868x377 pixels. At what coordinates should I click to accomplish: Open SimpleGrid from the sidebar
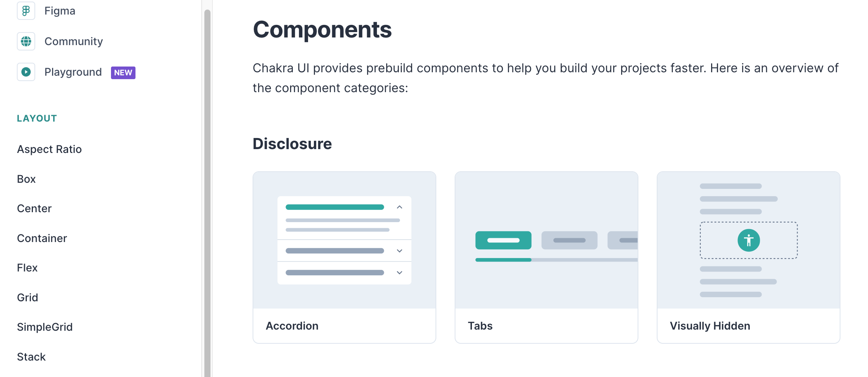(x=45, y=327)
